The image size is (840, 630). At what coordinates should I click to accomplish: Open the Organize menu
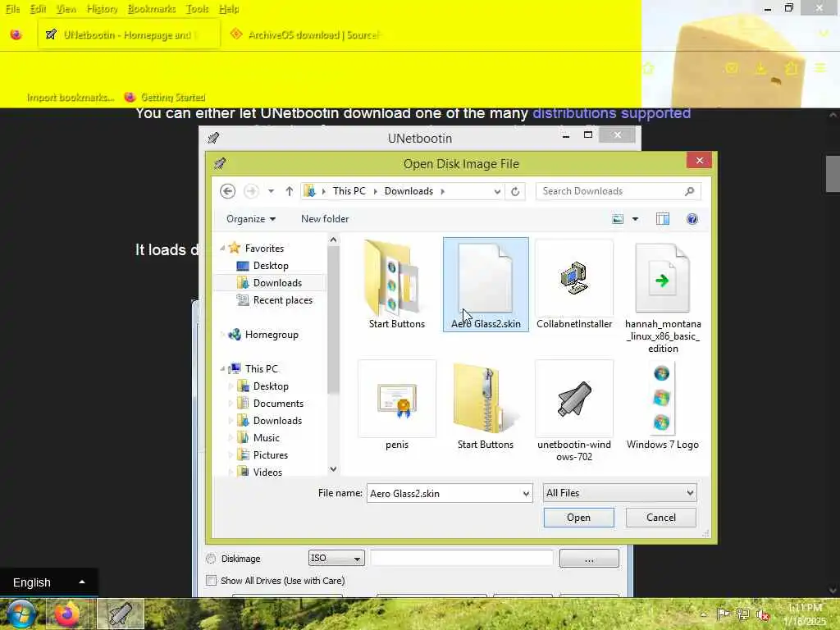tap(251, 219)
